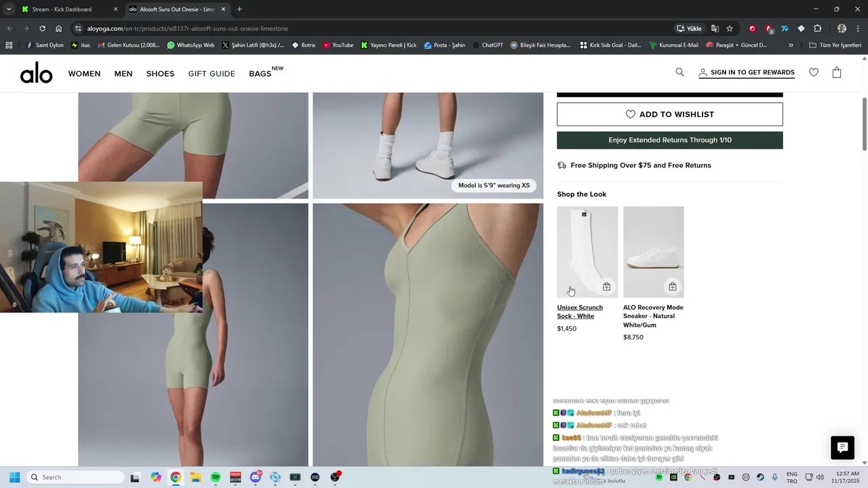Viewport: 868px width, 488px height.
Task: Go to browser home page icon
Action: (59, 28)
